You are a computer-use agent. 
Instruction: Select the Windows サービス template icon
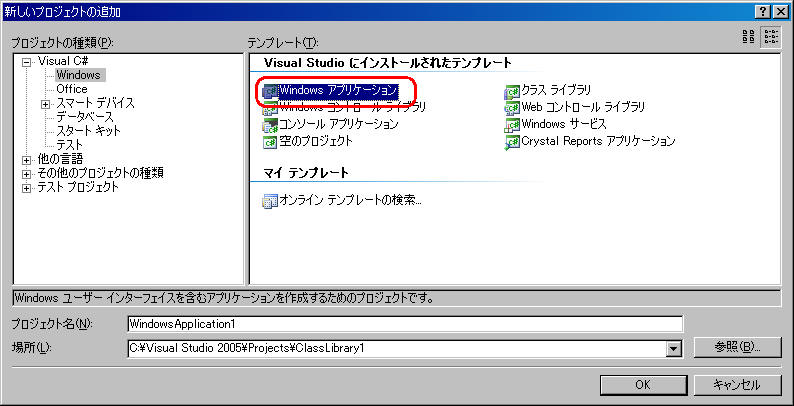pos(512,125)
